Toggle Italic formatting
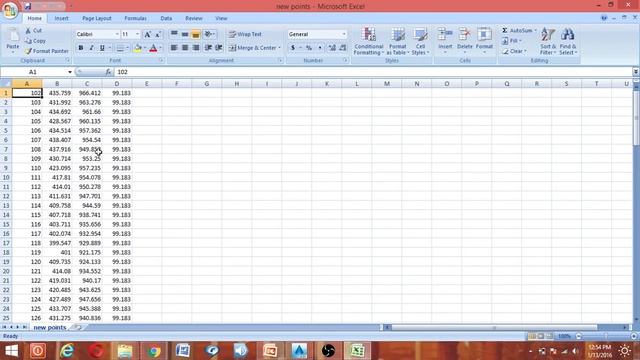Viewport: 640px width, 360px height. point(91,48)
